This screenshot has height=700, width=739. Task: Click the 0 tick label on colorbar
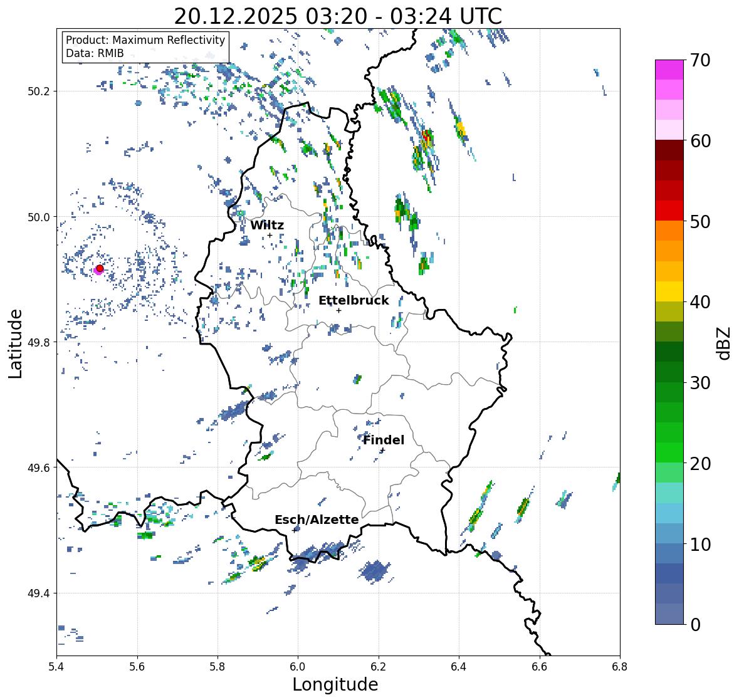click(x=695, y=625)
